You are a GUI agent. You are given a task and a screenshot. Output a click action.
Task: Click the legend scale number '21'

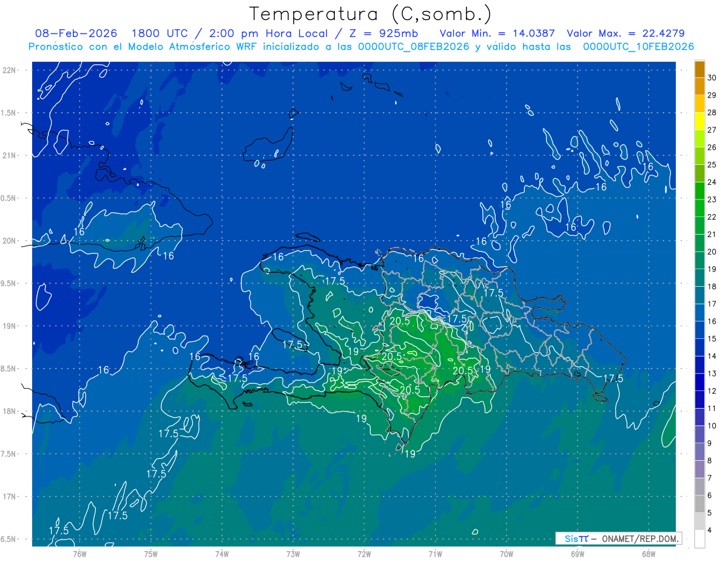pyautogui.click(x=712, y=234)
